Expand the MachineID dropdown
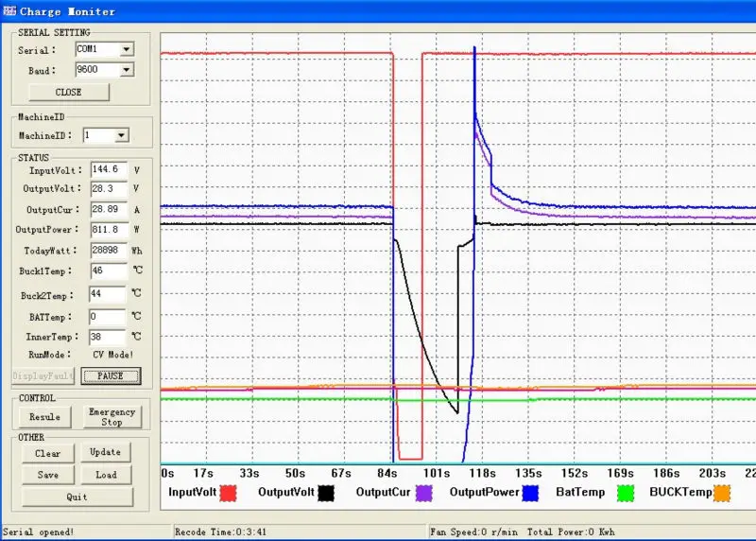This screenshot has width=756, height=541. 122,135
